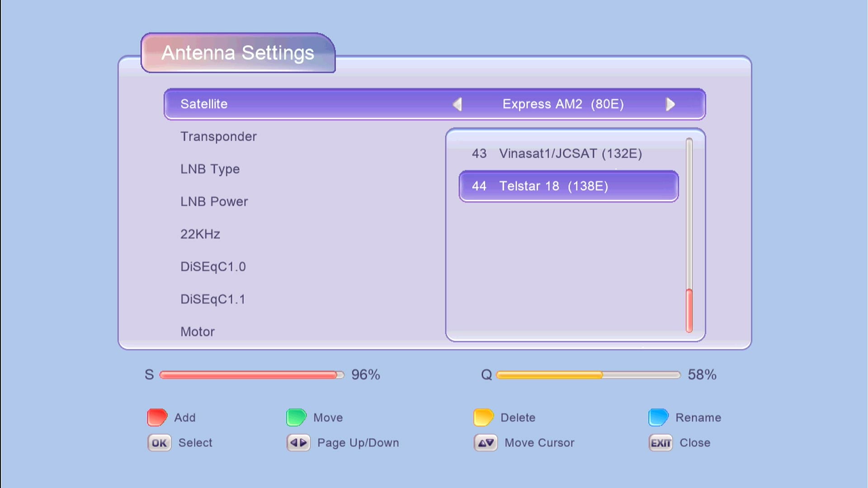Select the 22KHz setting row

click(200, 234)
